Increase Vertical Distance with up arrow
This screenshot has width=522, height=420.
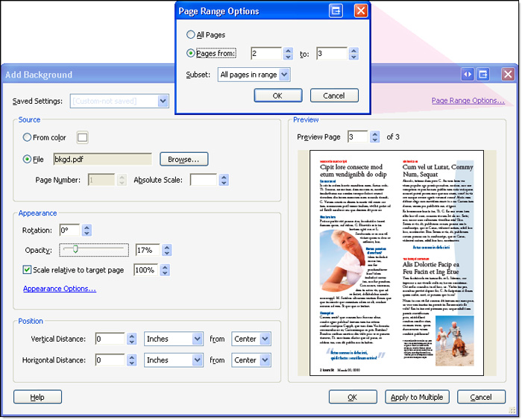[x=131, y=336]
